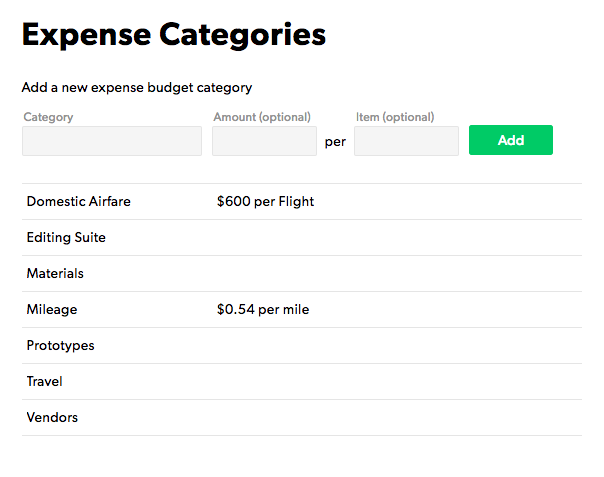Click the Expense Categories heading

(x=174, y=35)
